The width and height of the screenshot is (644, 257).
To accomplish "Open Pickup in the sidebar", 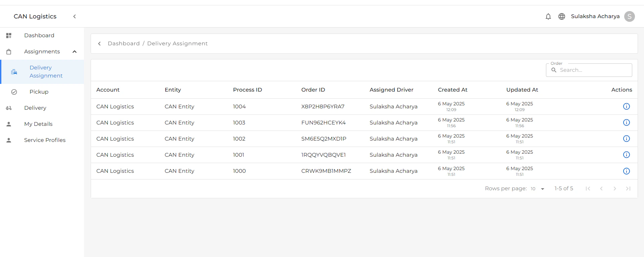I will [39, 92].
